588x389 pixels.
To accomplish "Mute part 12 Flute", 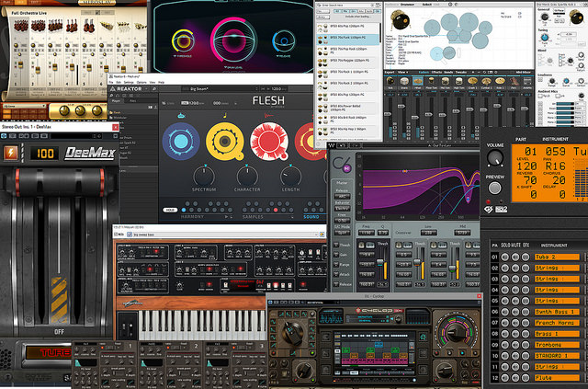I will 515,377.
